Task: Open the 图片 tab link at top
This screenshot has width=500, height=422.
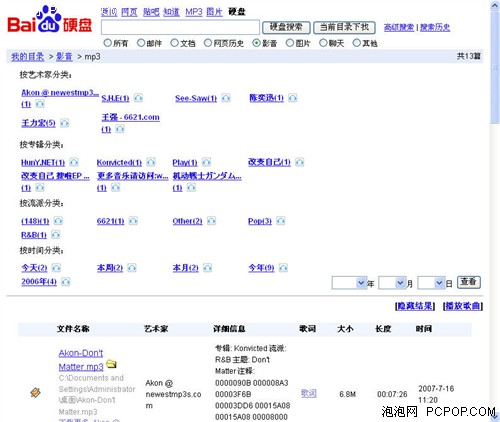Action: pyautogui.click(x=214, y=12)
